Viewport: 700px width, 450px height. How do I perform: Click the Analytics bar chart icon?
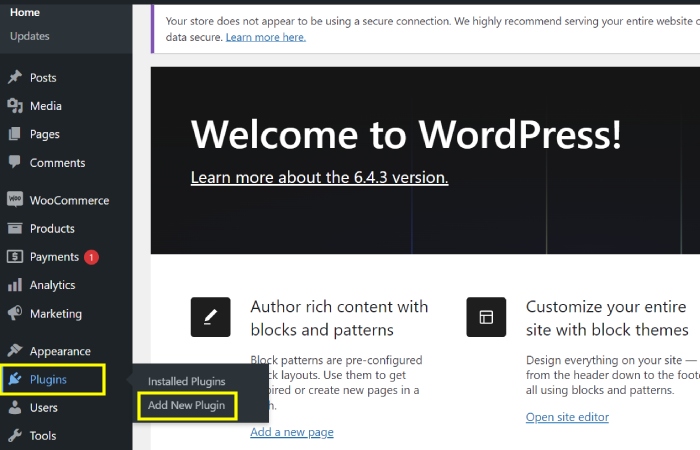tap(15, 285)
